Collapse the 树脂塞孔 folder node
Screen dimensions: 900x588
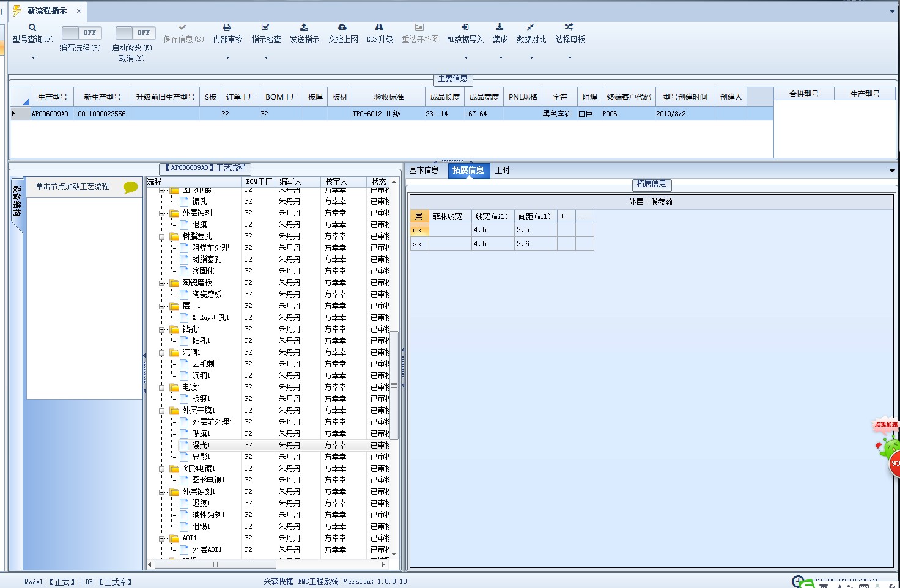click(x=163, y=237)
